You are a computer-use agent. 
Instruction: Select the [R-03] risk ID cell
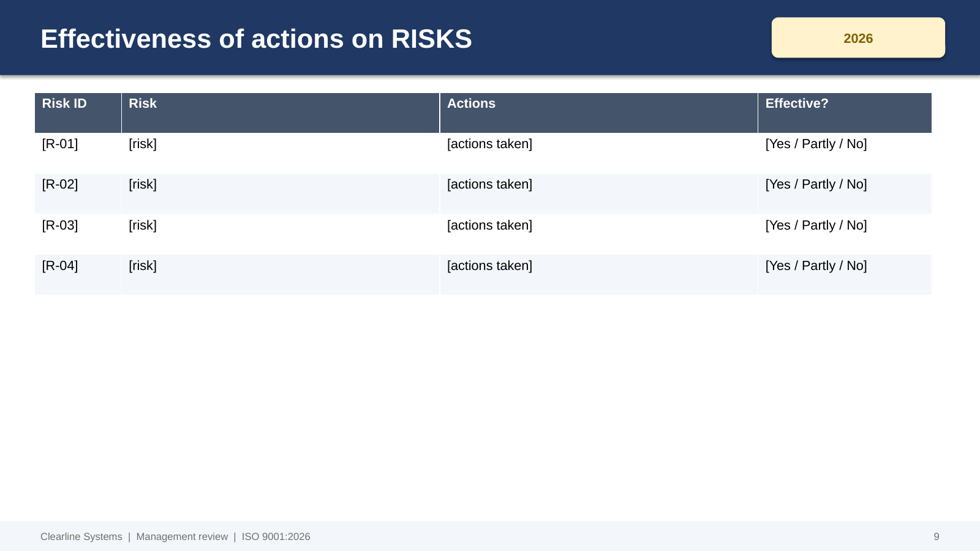[x=78, y=234]
